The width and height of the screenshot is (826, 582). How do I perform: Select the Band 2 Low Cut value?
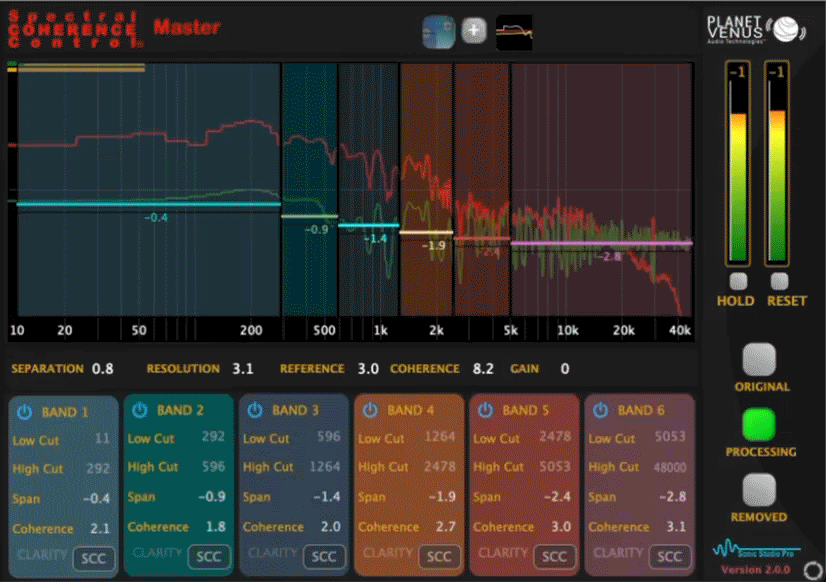click(x=211, y=438)
